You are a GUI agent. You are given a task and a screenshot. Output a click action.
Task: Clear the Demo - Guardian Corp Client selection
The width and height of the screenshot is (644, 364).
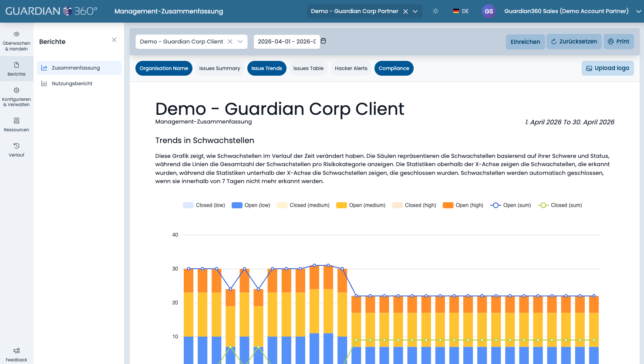[230, 42]
